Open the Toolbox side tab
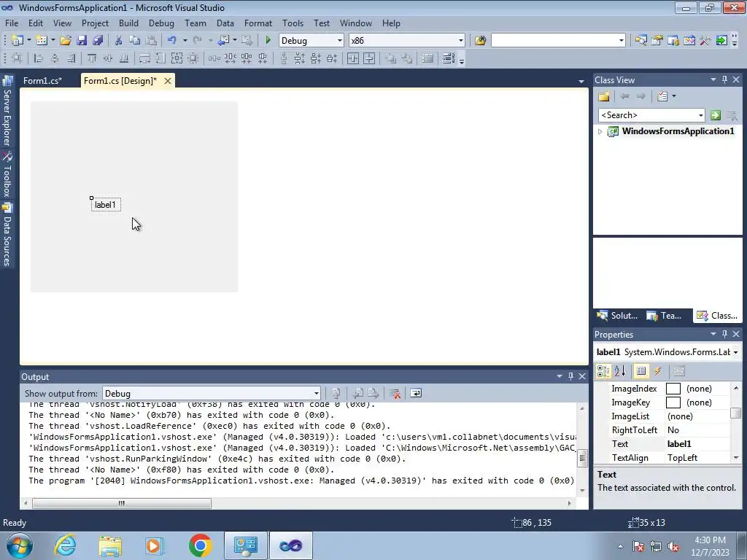The width and height of the screenshot is (747, 560). pos(7,174)
